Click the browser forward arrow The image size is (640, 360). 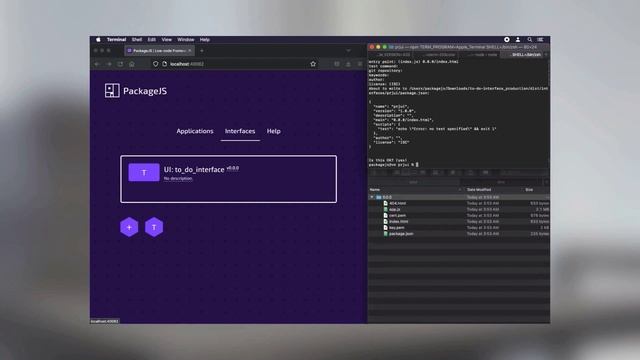pyautogui.click(x=109, y=64)
